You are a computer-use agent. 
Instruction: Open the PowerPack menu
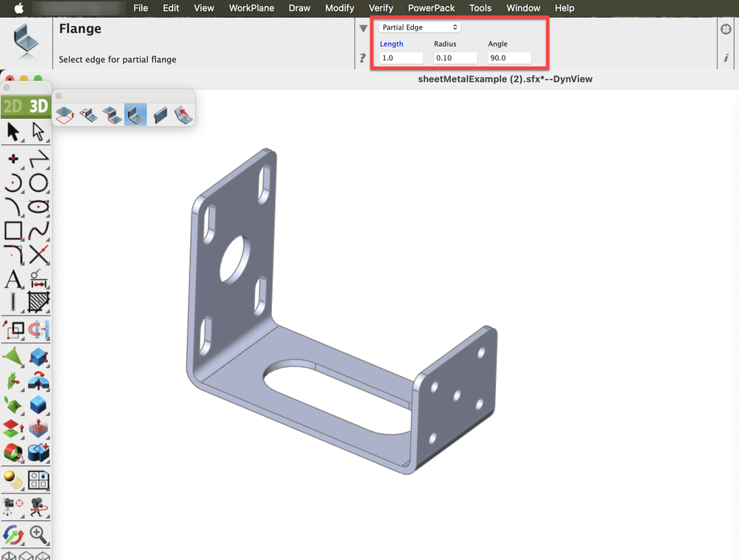click(432, 8)
